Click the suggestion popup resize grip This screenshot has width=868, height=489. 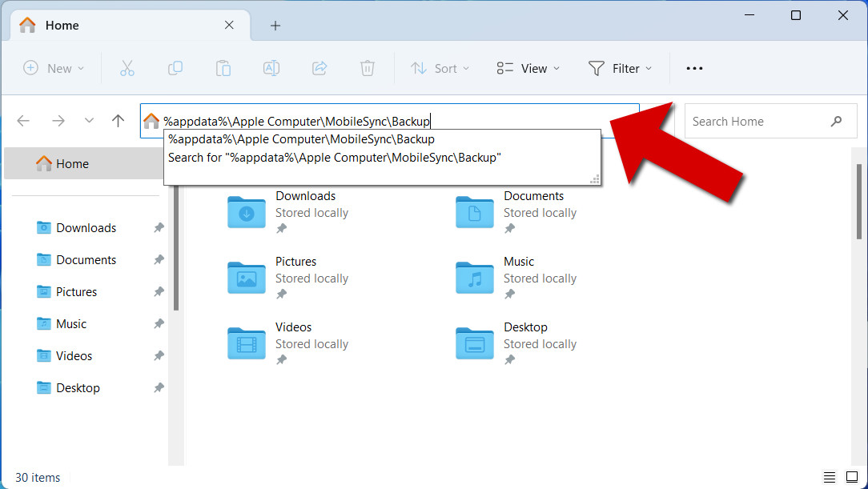point(594,179)
